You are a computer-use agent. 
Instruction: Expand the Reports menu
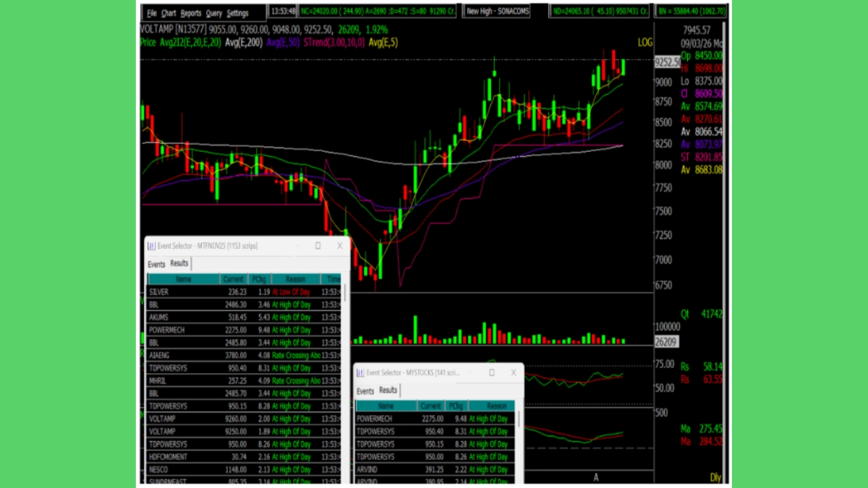pos(191,13)
